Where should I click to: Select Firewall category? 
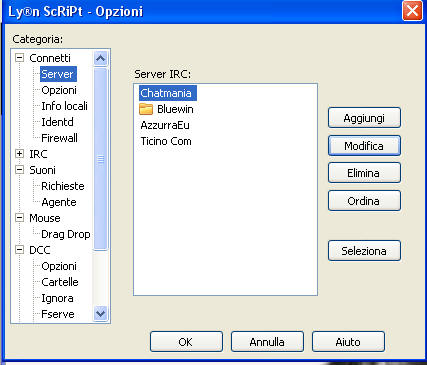59,138
